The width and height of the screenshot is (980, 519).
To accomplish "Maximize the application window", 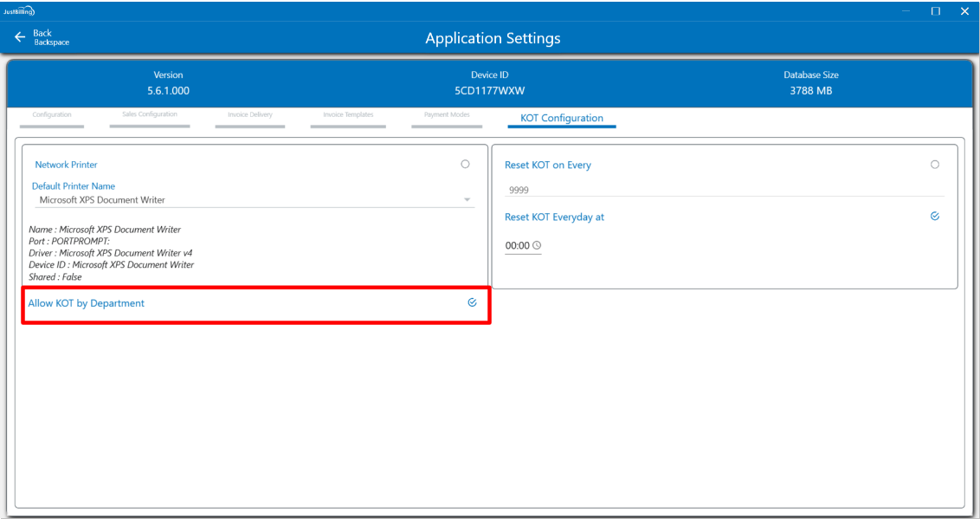I will coord(936,10).
